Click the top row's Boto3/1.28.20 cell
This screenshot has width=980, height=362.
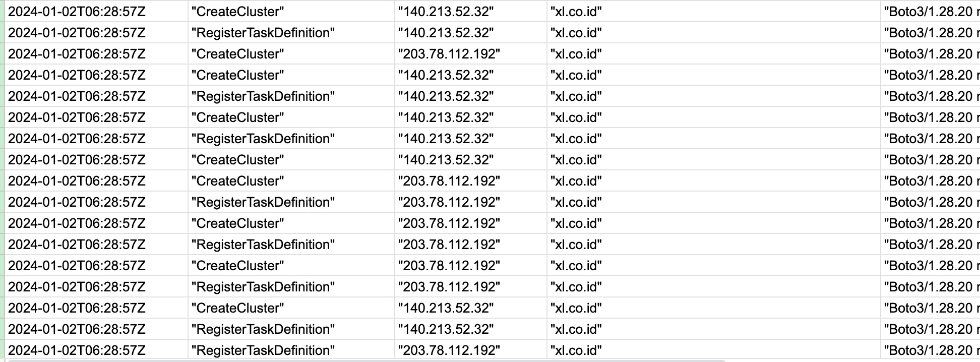[x=931, y=12]
